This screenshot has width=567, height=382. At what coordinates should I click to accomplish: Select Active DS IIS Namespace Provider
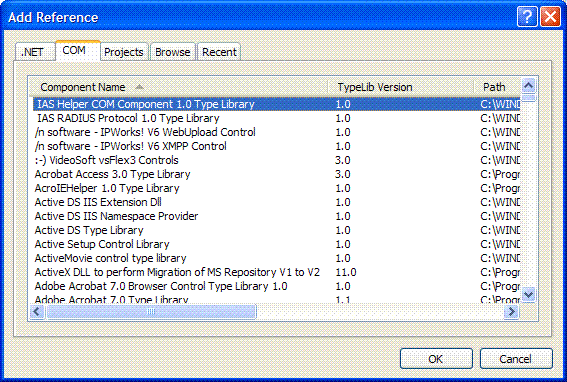click(276, 216)
